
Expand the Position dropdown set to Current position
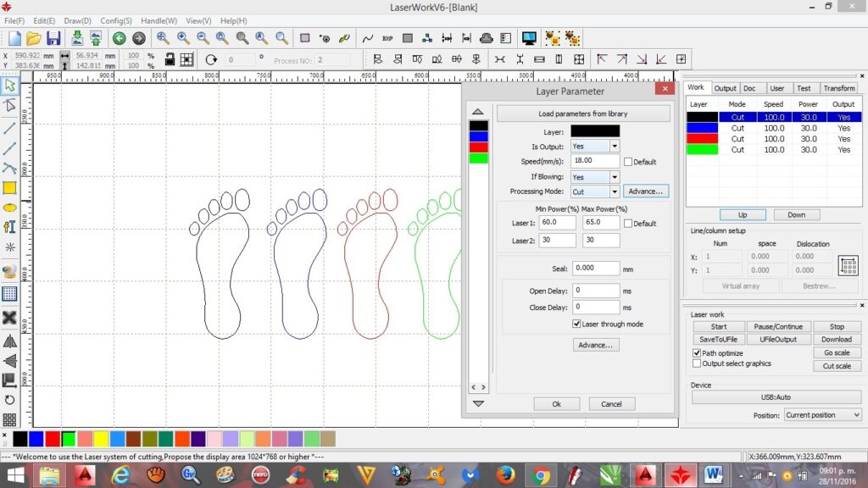[822, 415]
